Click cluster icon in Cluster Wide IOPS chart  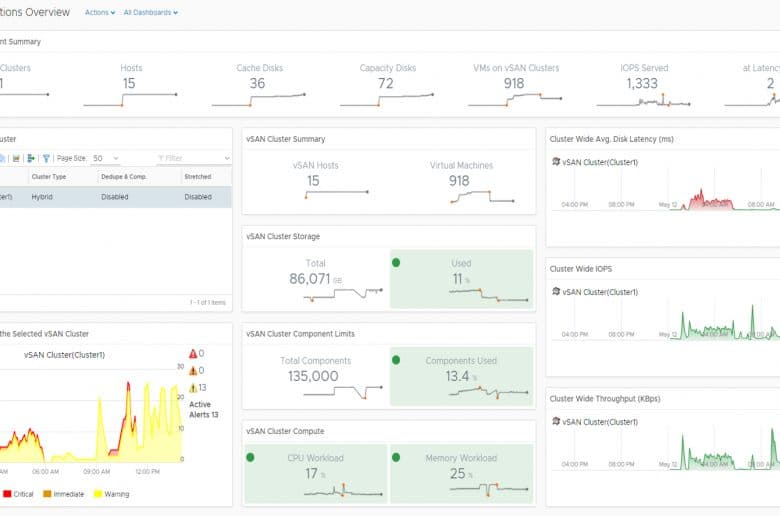[556, 292]
